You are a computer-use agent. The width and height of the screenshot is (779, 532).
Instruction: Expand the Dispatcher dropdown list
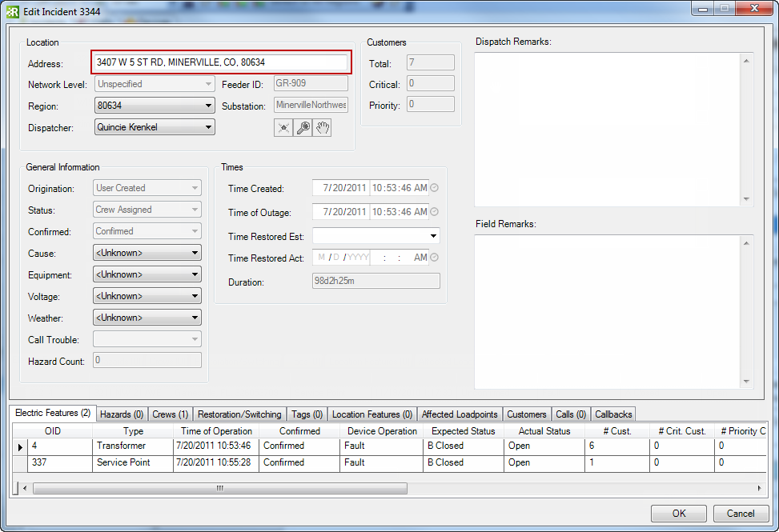208,127
